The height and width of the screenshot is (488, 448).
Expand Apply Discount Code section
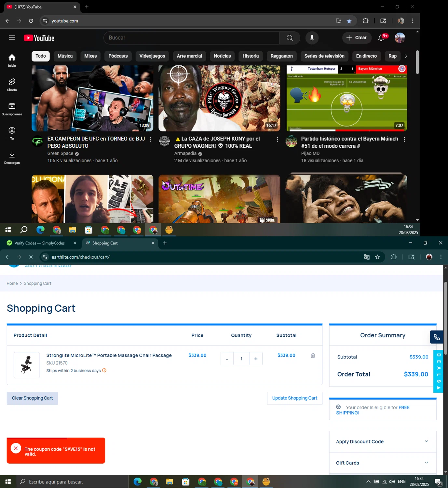tap(383, 441)
